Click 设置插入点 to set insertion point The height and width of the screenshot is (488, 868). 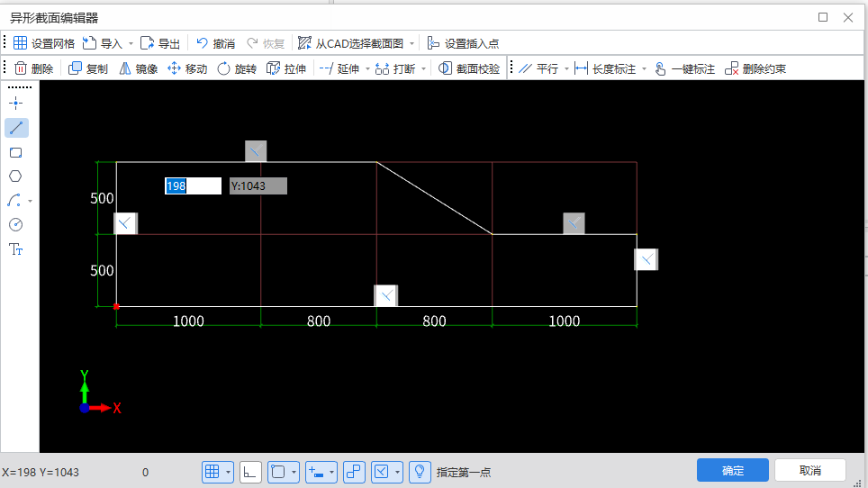[x=463, y=43]
